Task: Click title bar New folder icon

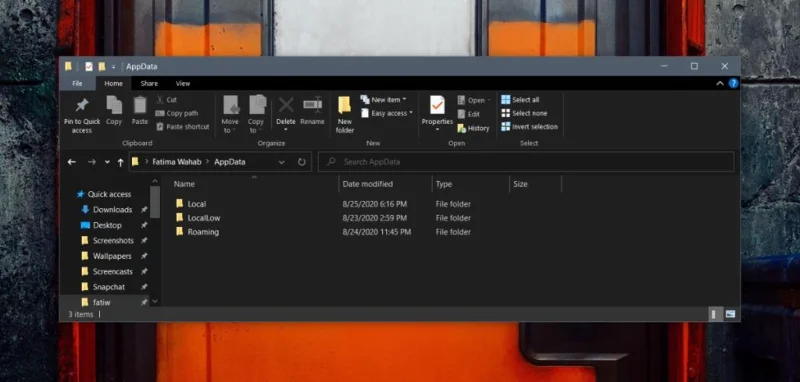Action: [102, 66]
